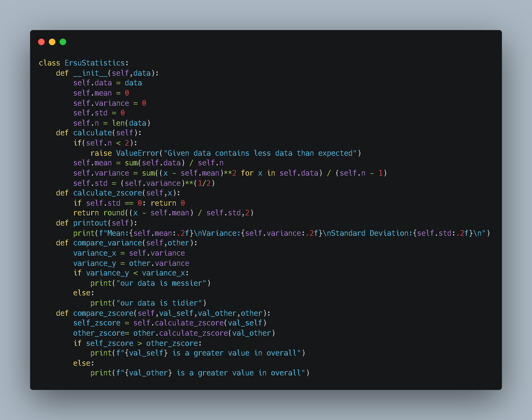Click the yellow minimize window button
This screenshot has width=532, height=420.
pyautogui.click(x=52, y=42)
